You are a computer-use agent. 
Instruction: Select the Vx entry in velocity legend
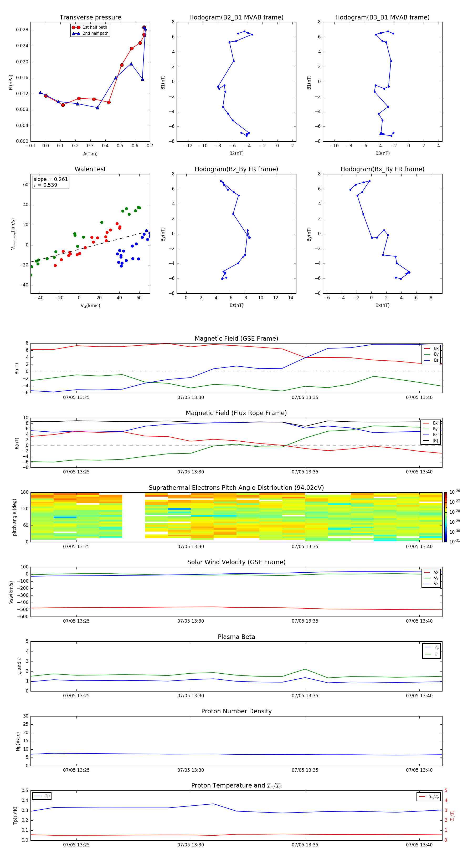[431, 572]
